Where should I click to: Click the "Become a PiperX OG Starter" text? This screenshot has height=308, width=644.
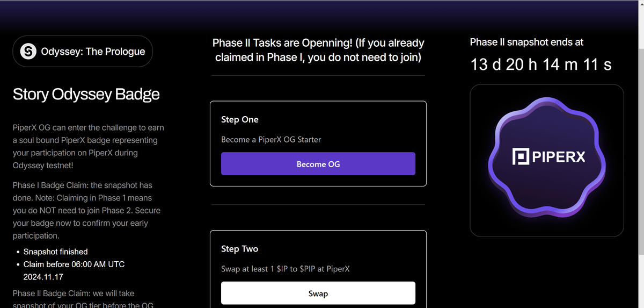click(271, 140)
